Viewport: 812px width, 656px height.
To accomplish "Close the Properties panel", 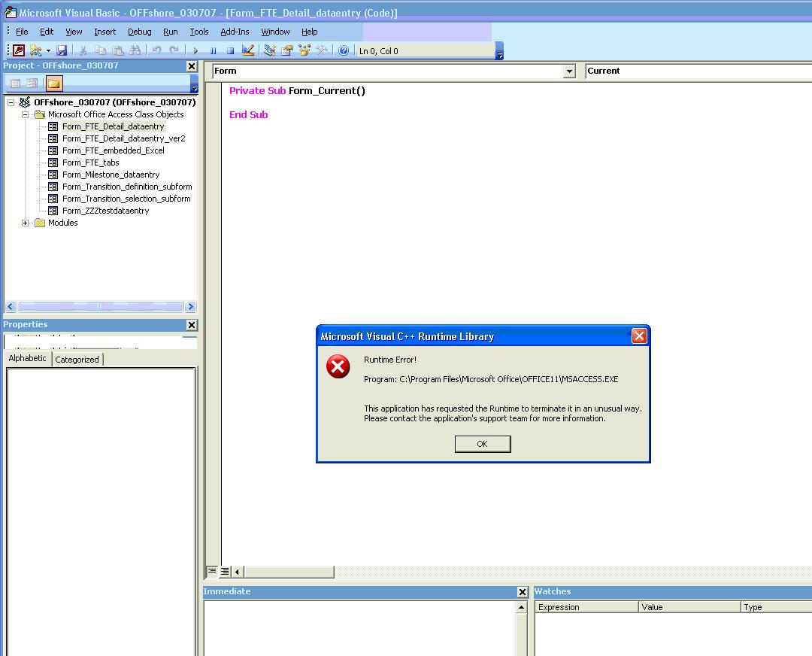I will pos(192,324).
